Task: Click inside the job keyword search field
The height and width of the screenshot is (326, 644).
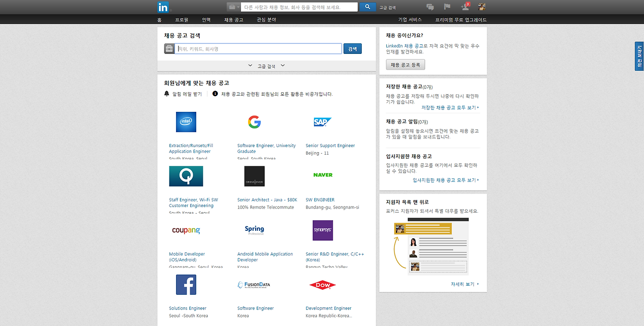Action: 257,48
